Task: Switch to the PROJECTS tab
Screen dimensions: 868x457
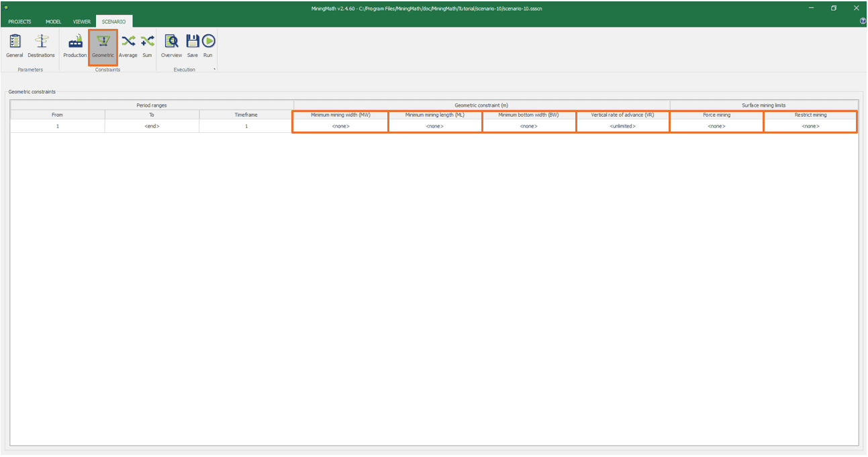Action: click(19, 21)
